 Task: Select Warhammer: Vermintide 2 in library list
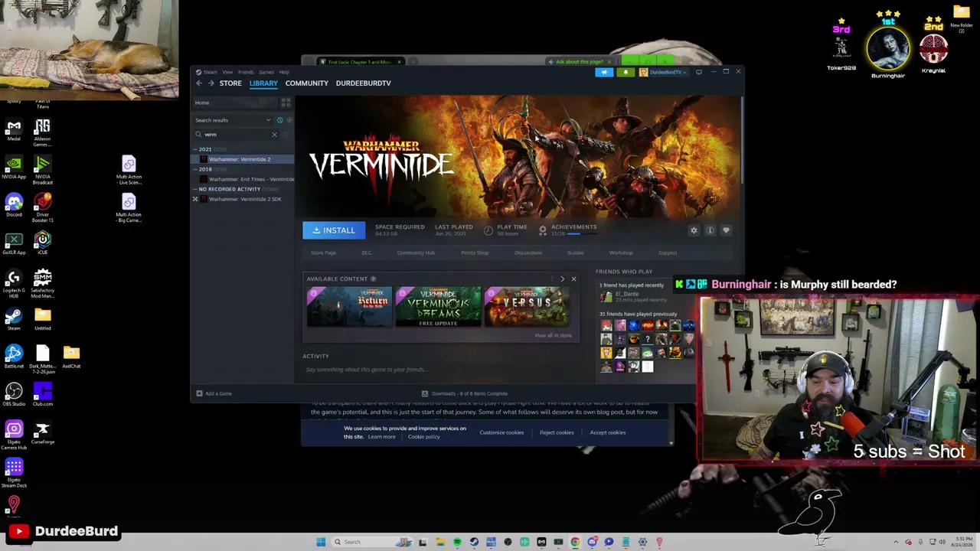(243, 159)
